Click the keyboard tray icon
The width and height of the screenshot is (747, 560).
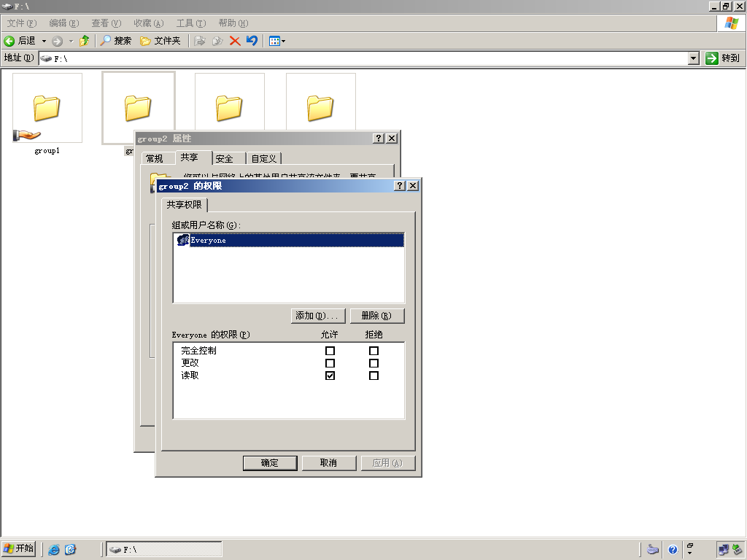point(653,550)
